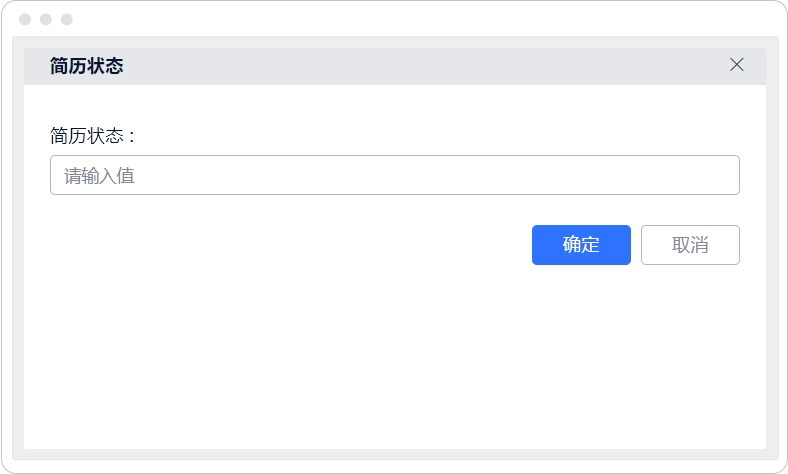
Task: Close the 简历状态 dialog with the X icon
Action: click(x=737, y=65)
